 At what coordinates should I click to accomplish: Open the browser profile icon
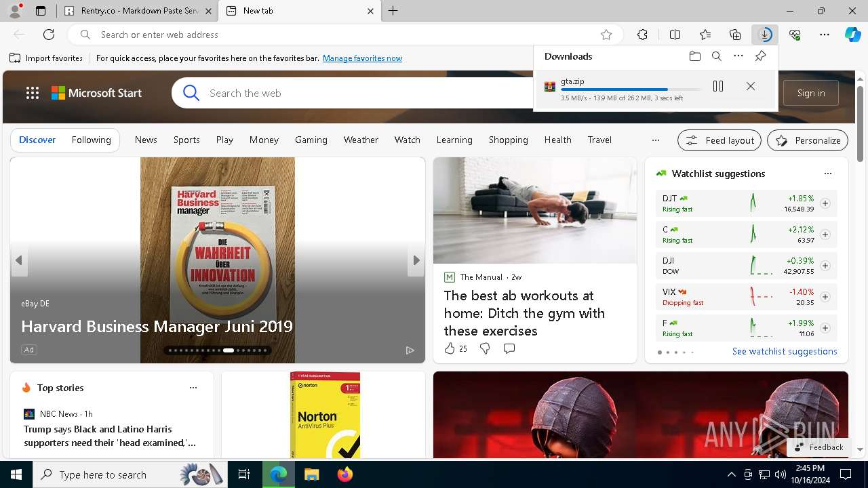point(15,10)
